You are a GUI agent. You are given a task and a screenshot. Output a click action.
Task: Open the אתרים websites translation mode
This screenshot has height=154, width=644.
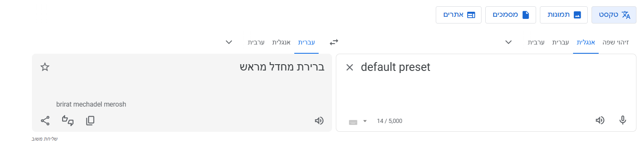coord(458,15)
